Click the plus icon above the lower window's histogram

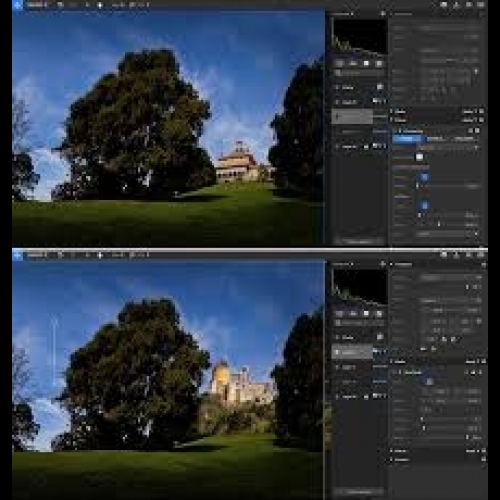tap(383, 264)
